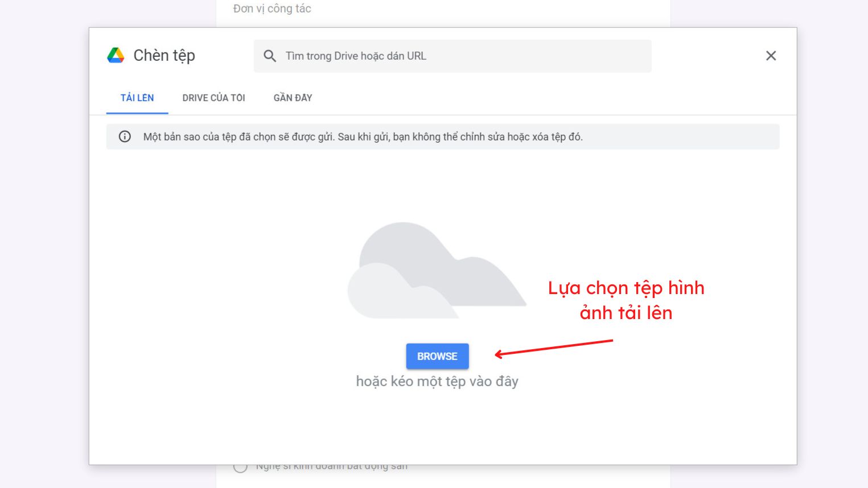Select the TẢI LÊN tab
The image size is (868, 488).
(x=137, y=98)
